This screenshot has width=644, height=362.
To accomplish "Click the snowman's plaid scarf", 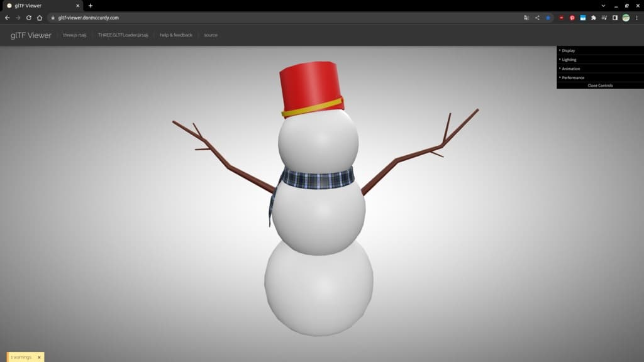I will click(x=317, y=179).
